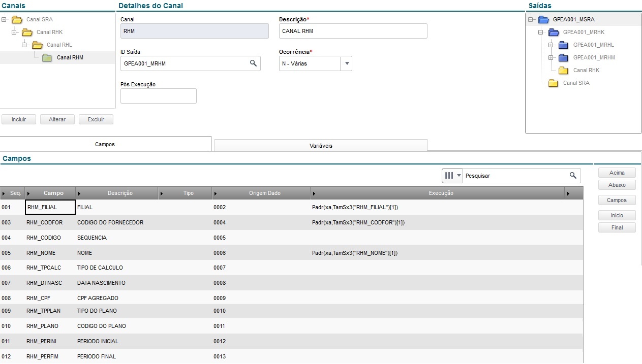Click the yellow Canal RHK folder in Saídas
This screenshot has height=364, width=642.
[x=563, y=71]
